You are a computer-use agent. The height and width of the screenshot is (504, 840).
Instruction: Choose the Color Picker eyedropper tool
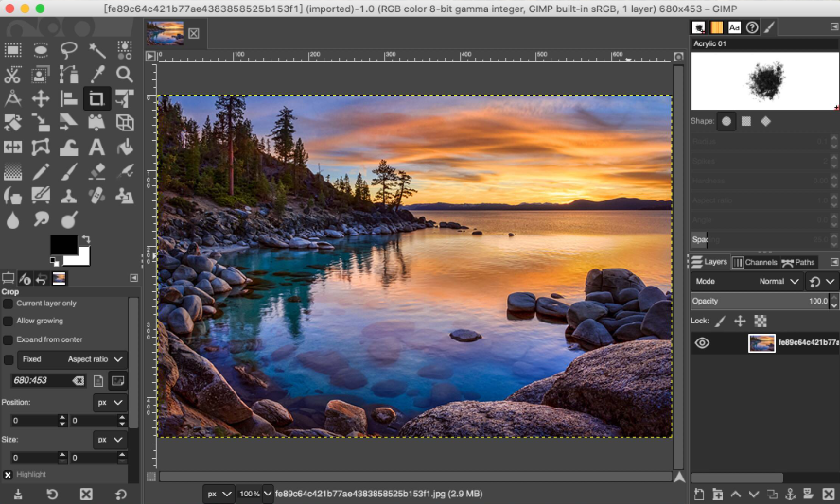[x=96, y=75]
